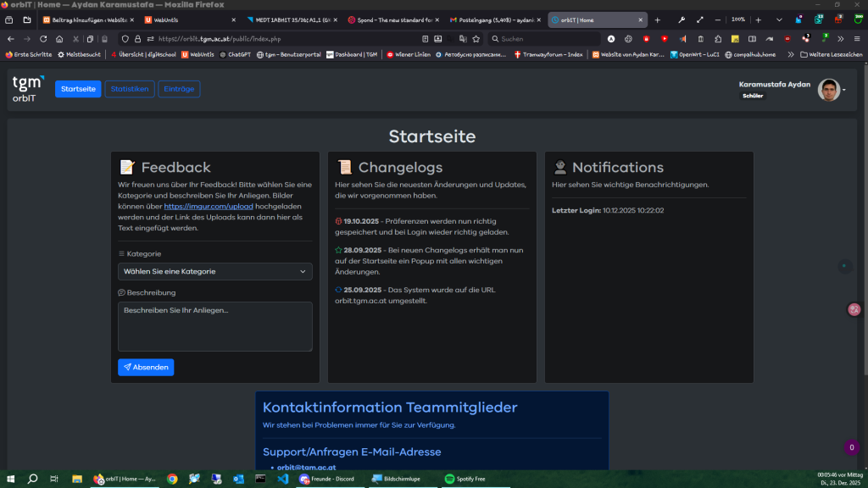
Task: Expand the Kategorie dropdown selector
Action: [214, 272]
